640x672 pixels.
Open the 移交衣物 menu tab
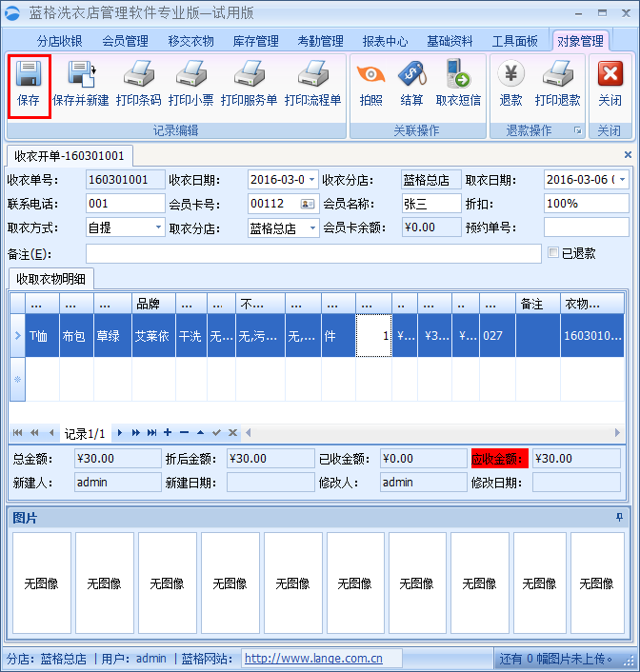click(190, 41)
